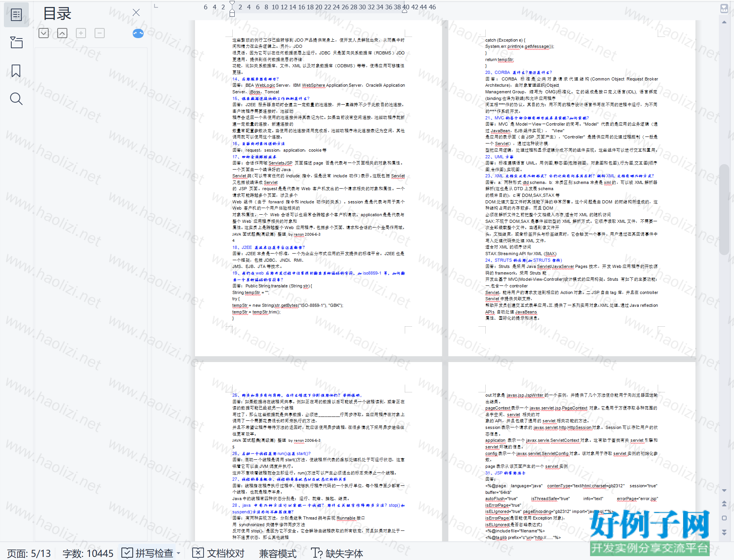Image resolution: width=734 pixels, height=560 pixels.
Task: Click the tab stop type selector left of ruler
Action: coord(156,6)
